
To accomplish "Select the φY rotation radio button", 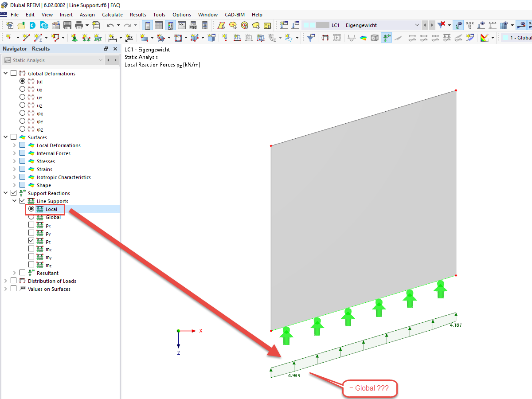I will tap(22, 121).
